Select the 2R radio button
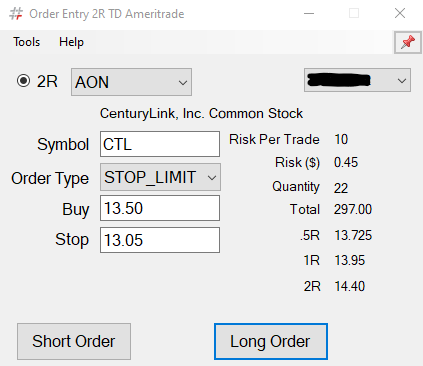 [23, 81]
